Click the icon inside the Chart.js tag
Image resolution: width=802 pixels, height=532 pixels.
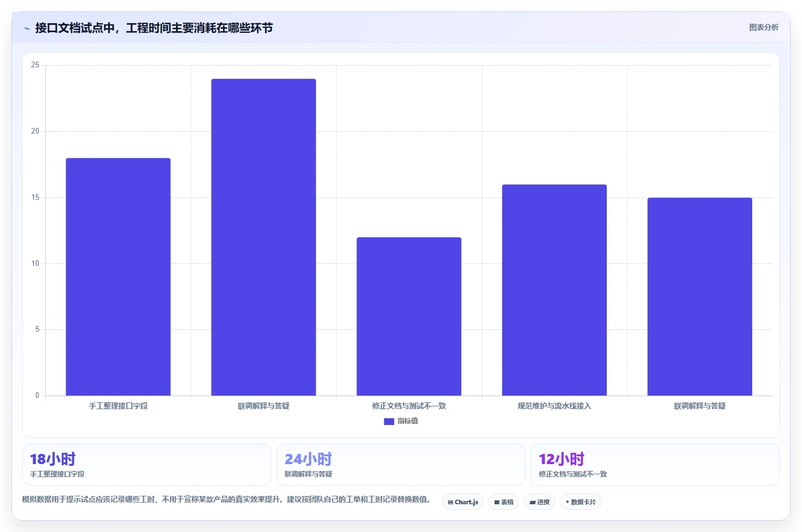point(451,503)
